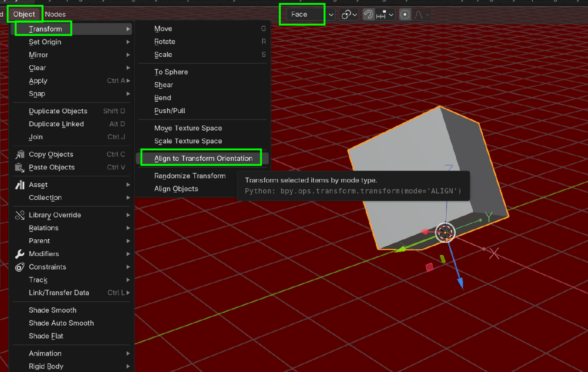Choose Duplicate Objects from the menu
Screen dimensions: 588x372
[72, 111]
